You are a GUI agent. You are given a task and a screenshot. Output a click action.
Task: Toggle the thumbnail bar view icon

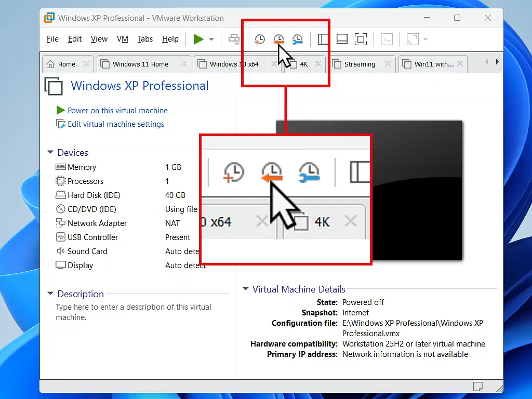coord(342,39)
